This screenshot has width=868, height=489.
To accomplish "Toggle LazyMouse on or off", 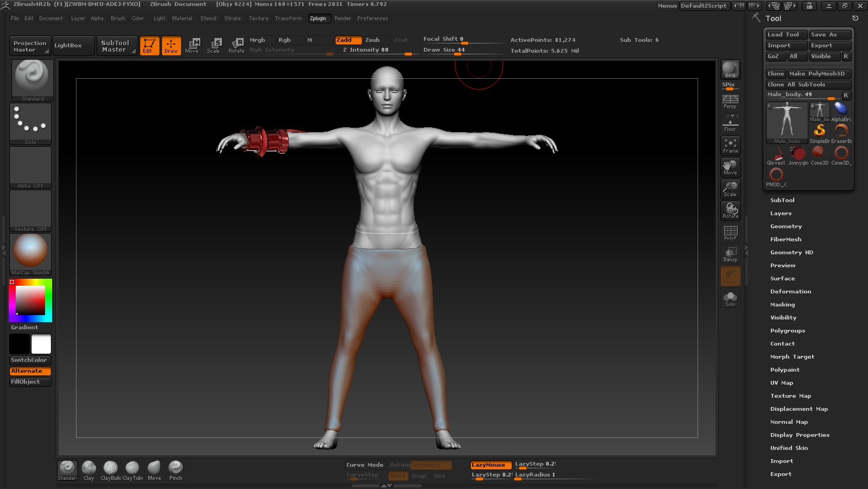I will (x=491, y=465).
